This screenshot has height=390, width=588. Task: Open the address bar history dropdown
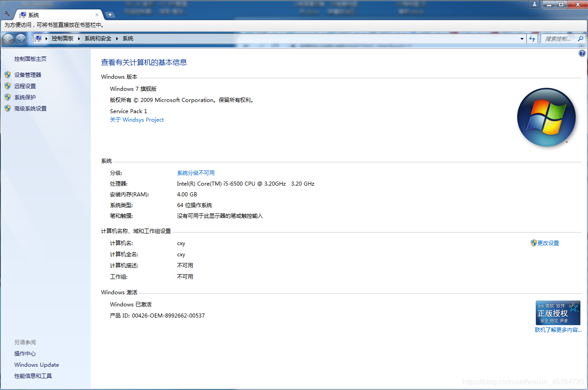coord(522,39)
